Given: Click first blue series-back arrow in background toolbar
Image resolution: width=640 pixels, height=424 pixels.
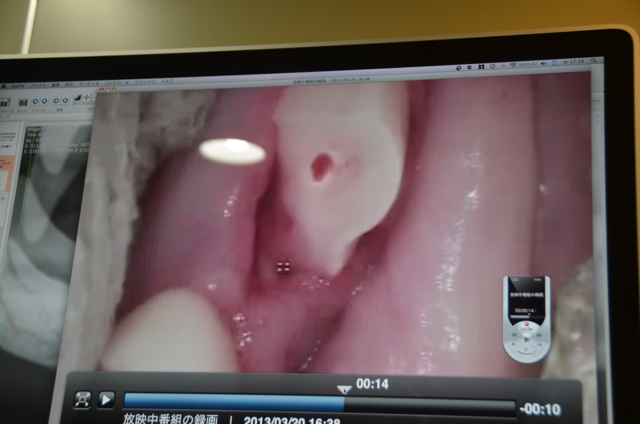Looking at the screenshot, I should pyautogui.click(x=36, y=101).
